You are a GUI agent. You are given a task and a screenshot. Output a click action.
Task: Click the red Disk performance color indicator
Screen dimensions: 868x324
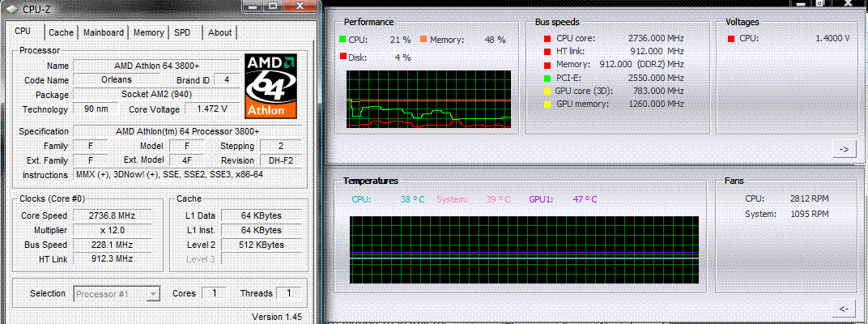click(343, 57)
